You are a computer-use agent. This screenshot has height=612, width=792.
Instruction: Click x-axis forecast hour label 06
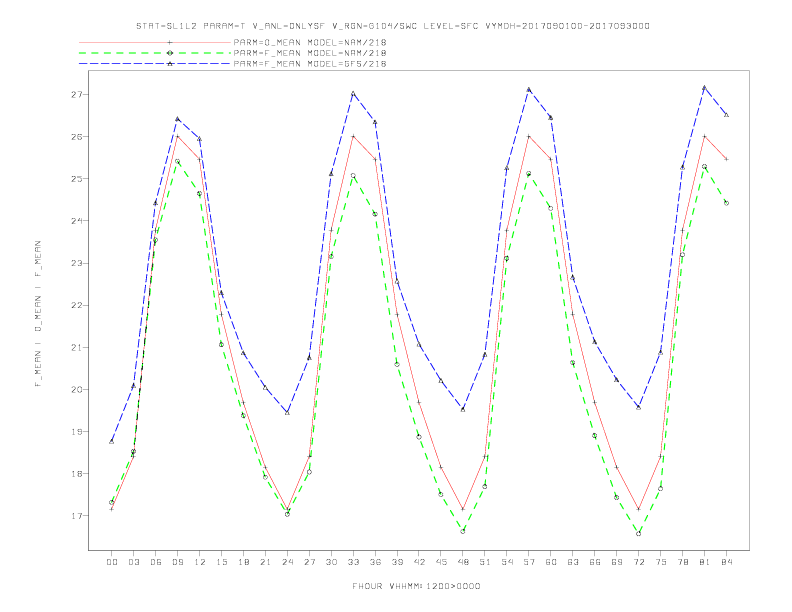tap(156, 562)
